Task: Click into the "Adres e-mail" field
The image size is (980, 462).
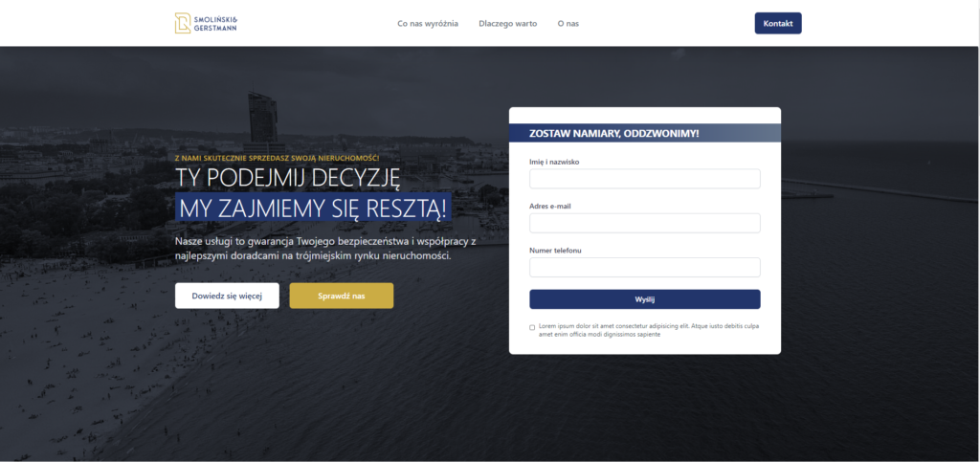Action: point(644,223)
